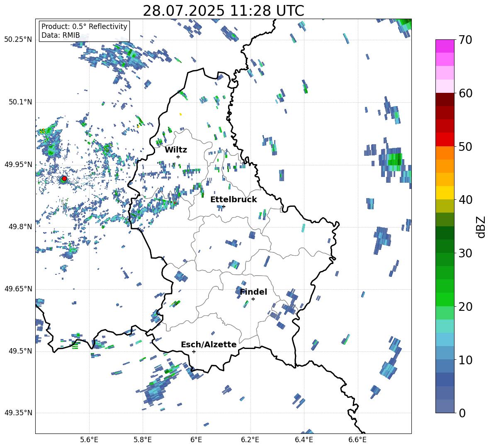
Task: Click the Wiltz city label
Action: pos(176,150)
